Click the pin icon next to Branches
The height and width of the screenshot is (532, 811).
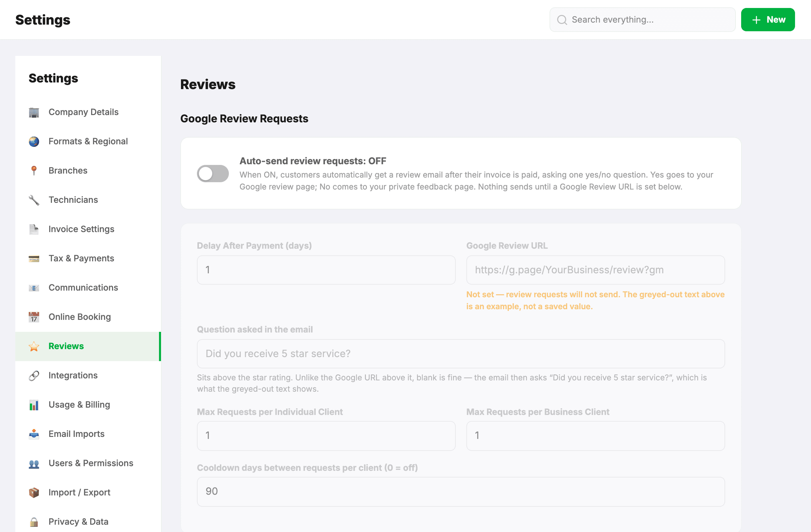coord(34,171)
